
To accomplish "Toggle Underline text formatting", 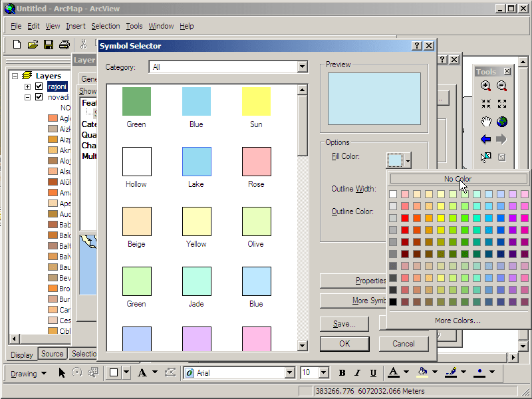I will click(x=373, y=373).
